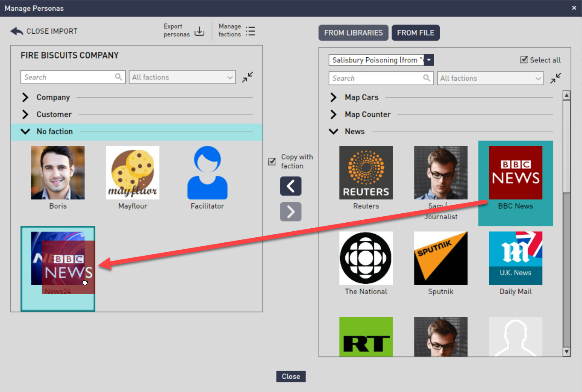The height and width of the screenshot is (392, 582).
Task: Click the Export personas label
Action: [x=176, y=30]
